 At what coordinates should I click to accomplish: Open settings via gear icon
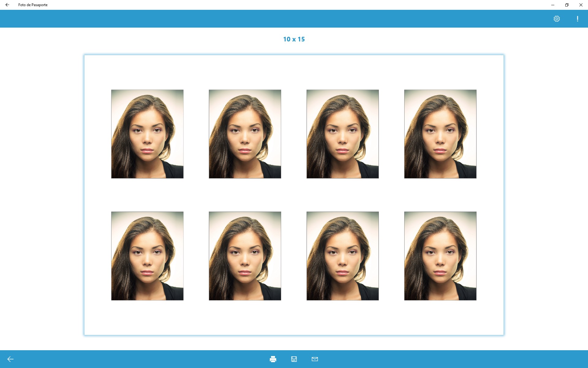[x=557, y=19]
